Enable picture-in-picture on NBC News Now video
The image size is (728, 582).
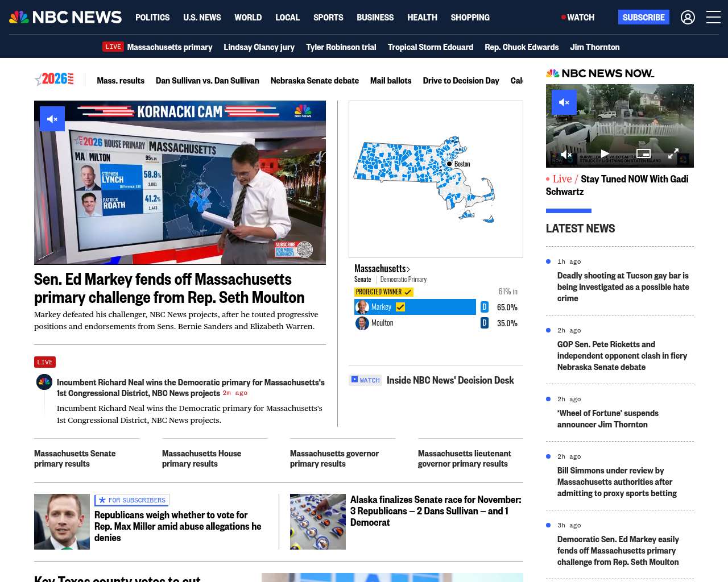643,153
